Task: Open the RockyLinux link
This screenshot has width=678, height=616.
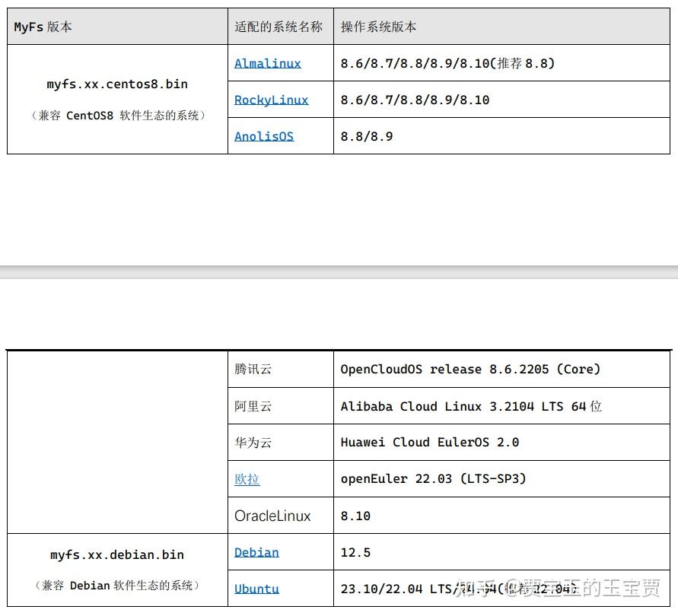Action: tap(271, 100)
